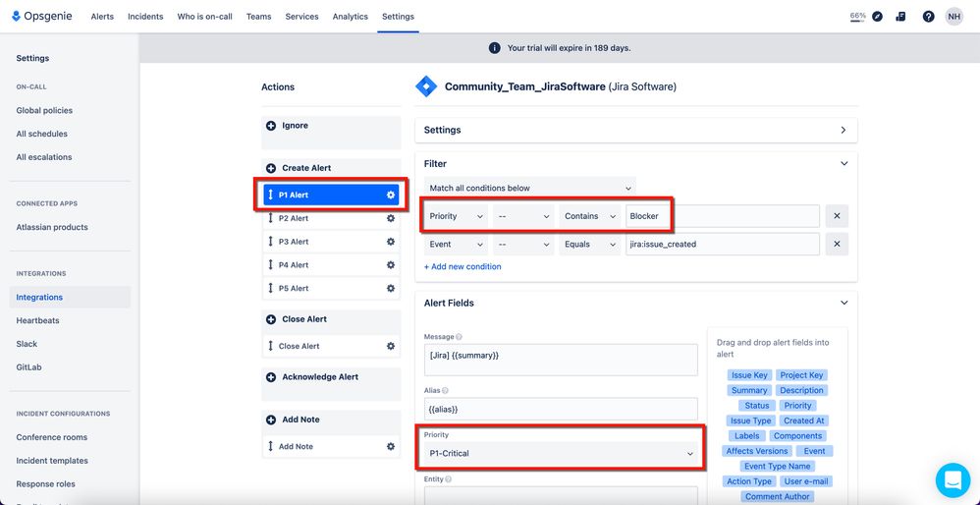This screenshot has height=505, width=980.
Task: Open gear settings for P1 Alert
Action: point(391,195)
